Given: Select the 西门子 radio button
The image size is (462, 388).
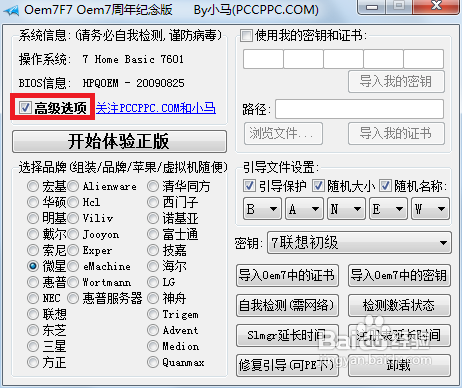Looking at the screenshot, I should pos(153,202).
